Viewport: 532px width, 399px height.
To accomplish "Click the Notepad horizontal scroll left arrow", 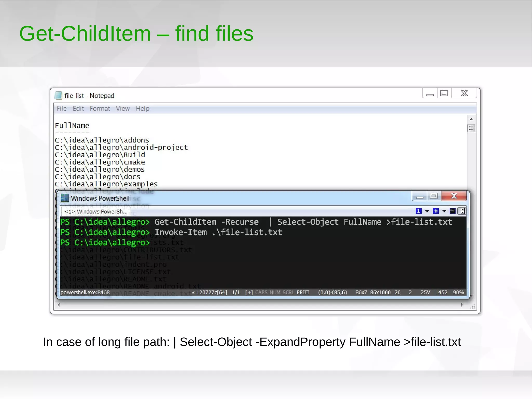I will click(x=59, y=305).
